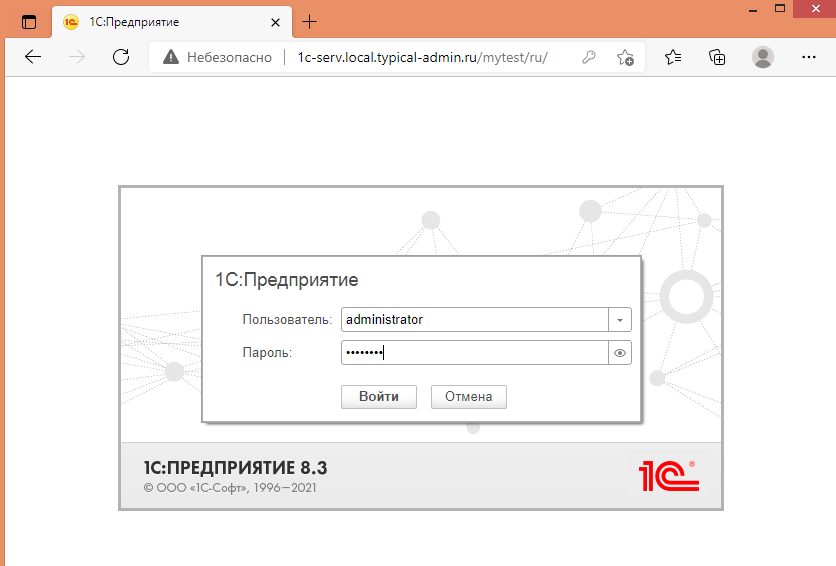Close the browser window
The height and width of the screenshot is (566, 836).
pos(815,9)
